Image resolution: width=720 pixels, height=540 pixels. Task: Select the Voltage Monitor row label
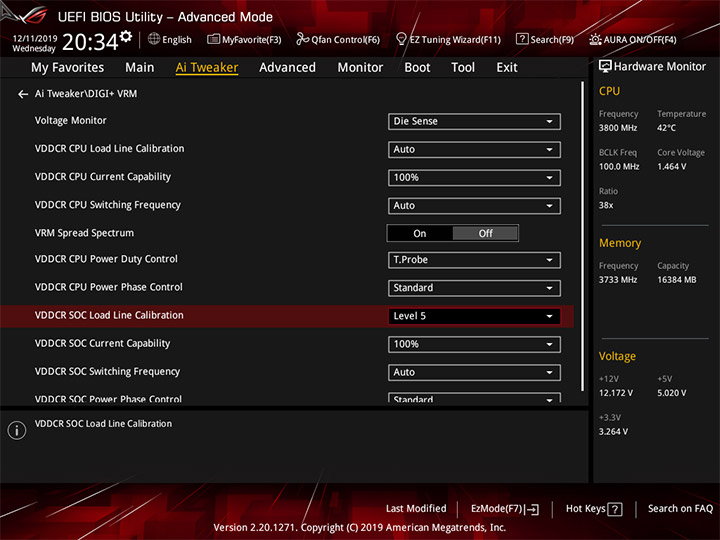(x=71, y=121)
